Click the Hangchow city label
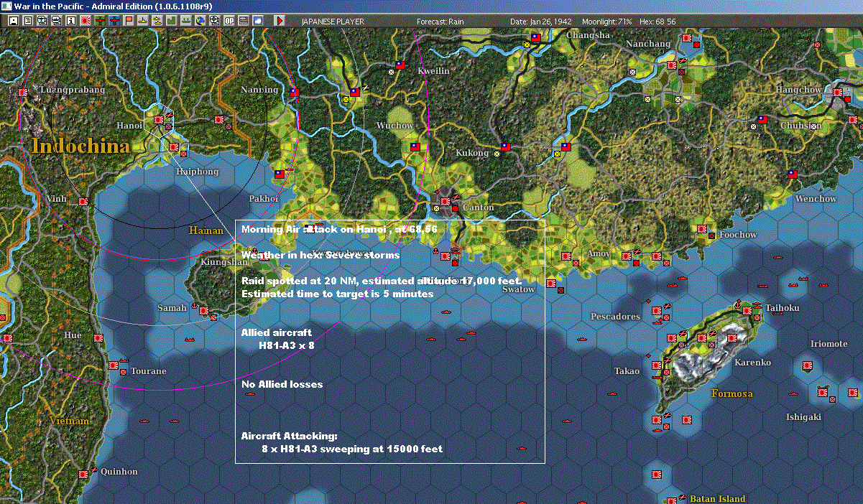 click(798, 90)
